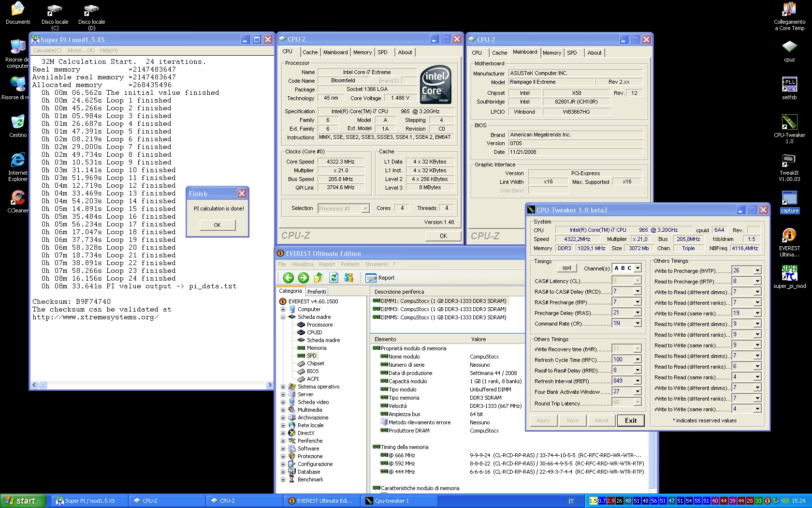
Task: Open the Disco locale (C) shortcut
Action: (x=55, y=16)
